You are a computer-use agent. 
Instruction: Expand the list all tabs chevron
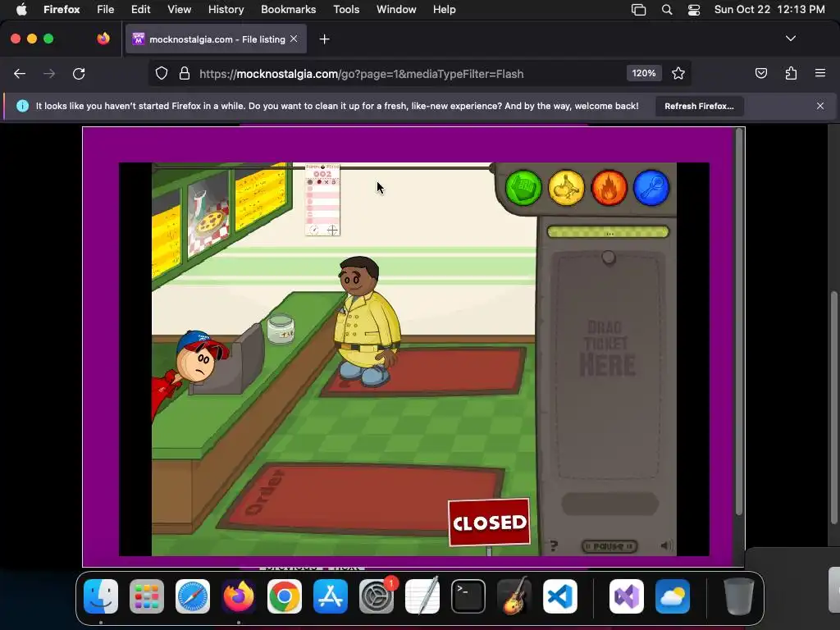point(791,39)
